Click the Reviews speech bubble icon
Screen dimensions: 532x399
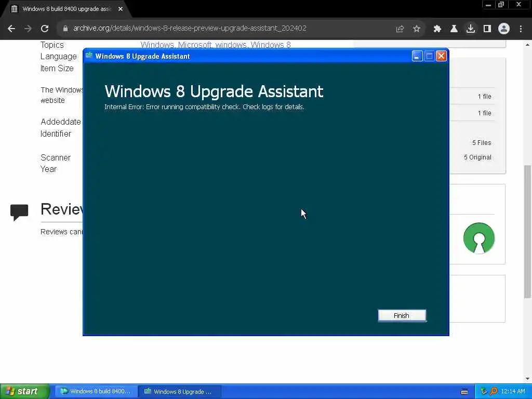[19, 212]
